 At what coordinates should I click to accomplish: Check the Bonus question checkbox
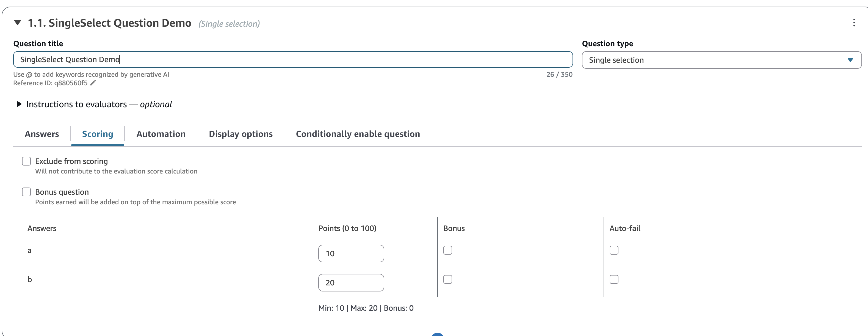coord(26,192)
